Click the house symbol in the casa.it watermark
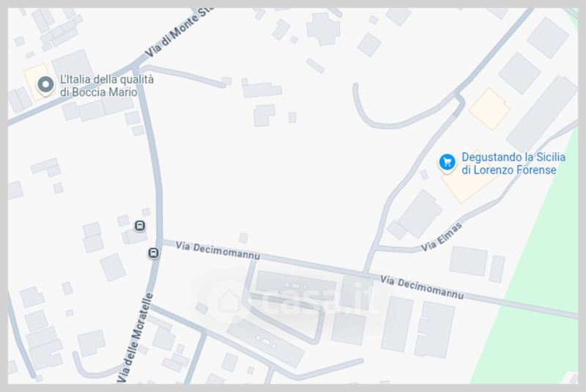586x392 pixels. (229, 301)
